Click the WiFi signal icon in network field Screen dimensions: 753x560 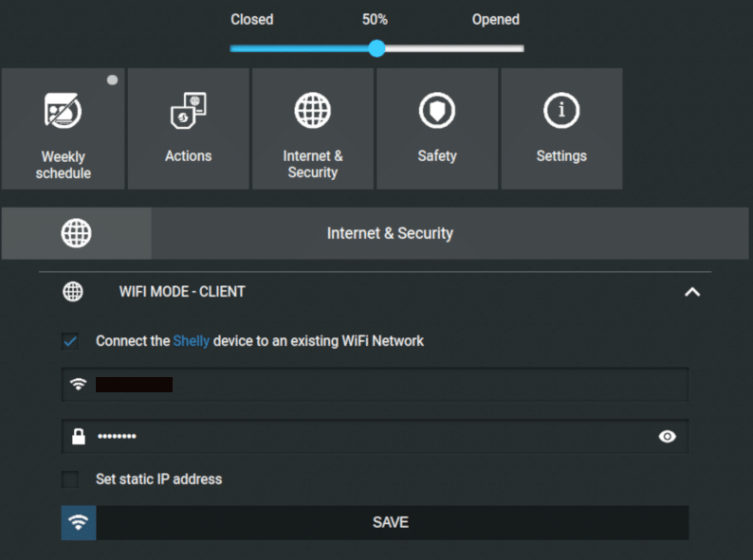79,385
